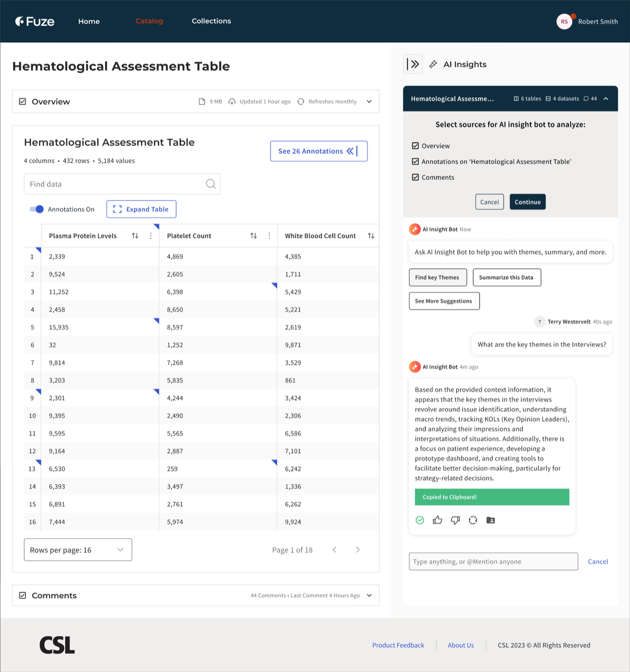Save the AI response to a folder
Screen dimensions: 630x672
pyautogui.click(x=491, y=520)
